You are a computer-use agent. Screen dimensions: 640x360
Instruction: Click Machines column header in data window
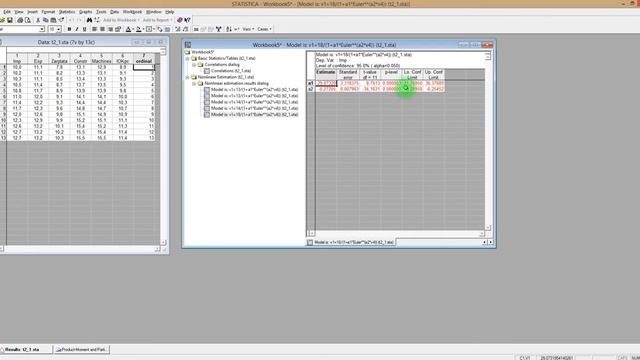tap(101, 58)
